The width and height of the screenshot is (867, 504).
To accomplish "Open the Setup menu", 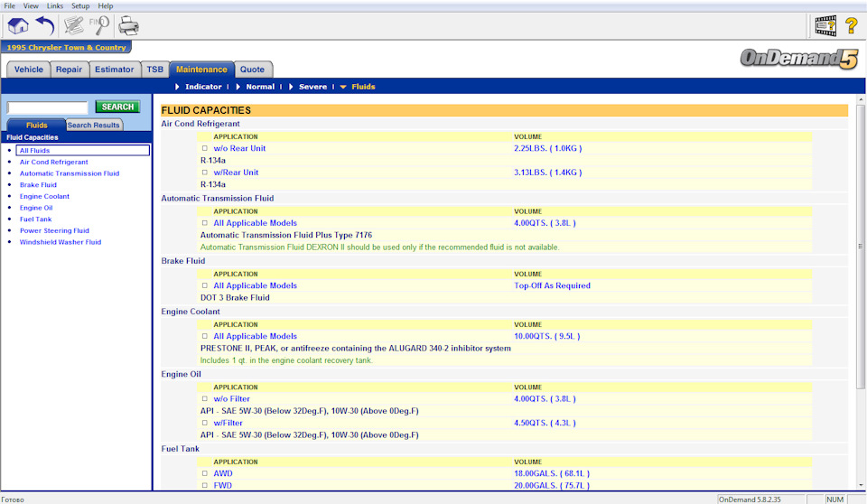I will pos(80,5).
